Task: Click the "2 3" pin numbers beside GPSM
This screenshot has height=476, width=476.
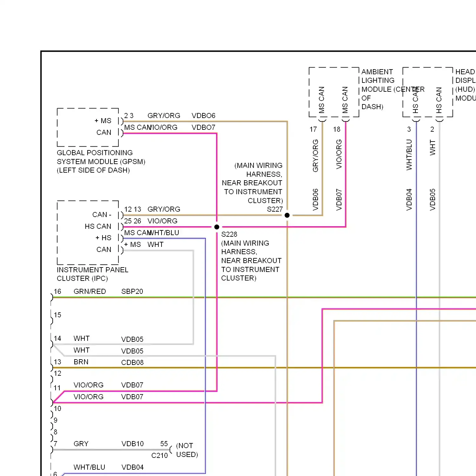Action: (x=129, y=116)
